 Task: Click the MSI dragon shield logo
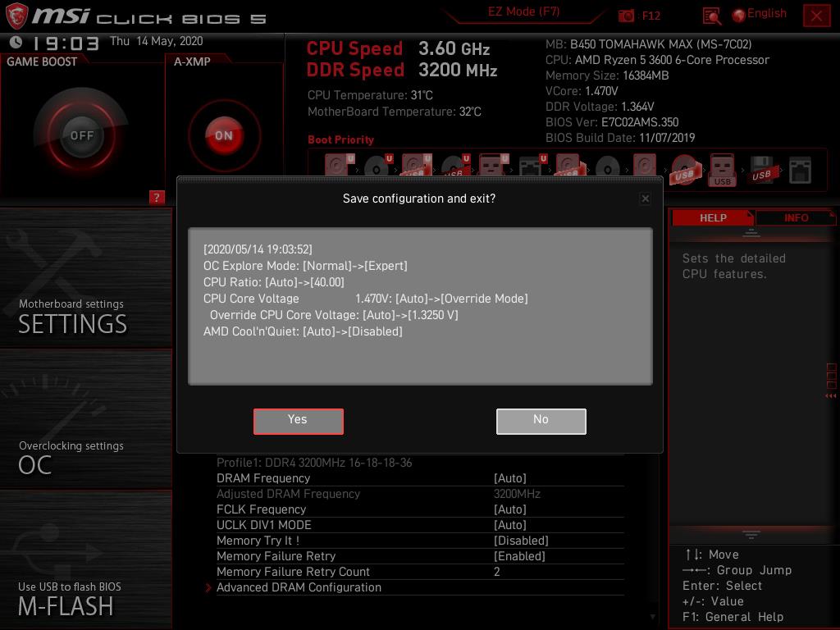coord(16,16)
